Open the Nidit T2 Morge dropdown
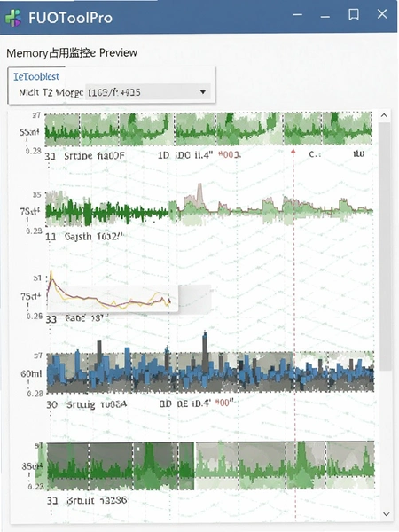Screen dimensions: 399x532 click(x=148, y=92)
